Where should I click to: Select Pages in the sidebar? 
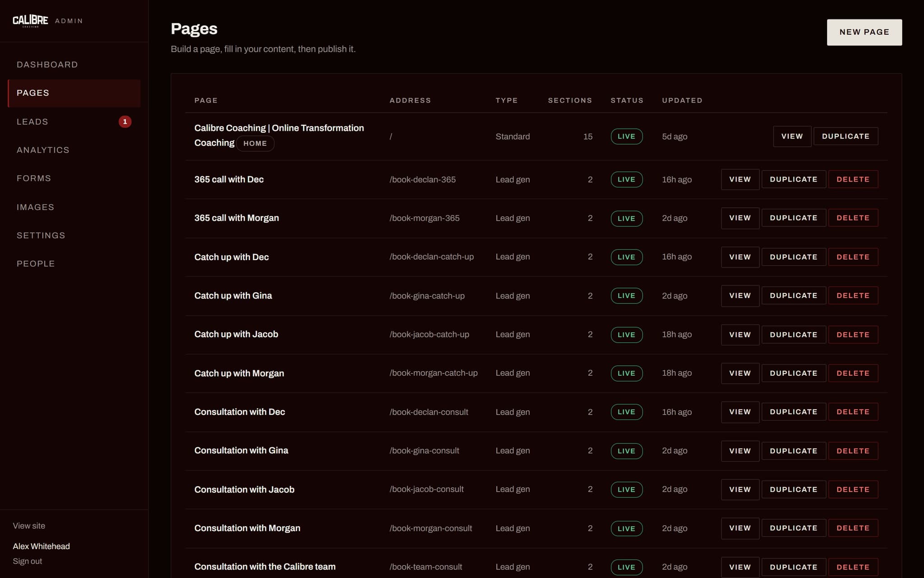coord(74,93)
